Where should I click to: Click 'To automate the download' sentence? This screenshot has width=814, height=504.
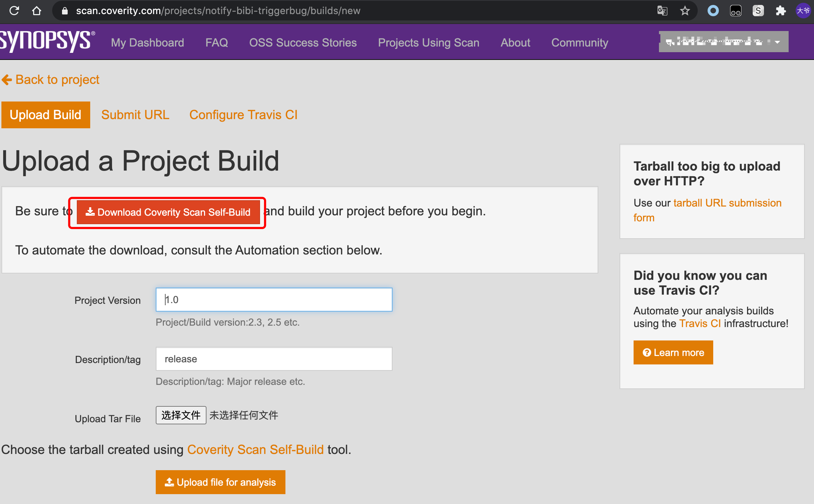coord(199,250)
